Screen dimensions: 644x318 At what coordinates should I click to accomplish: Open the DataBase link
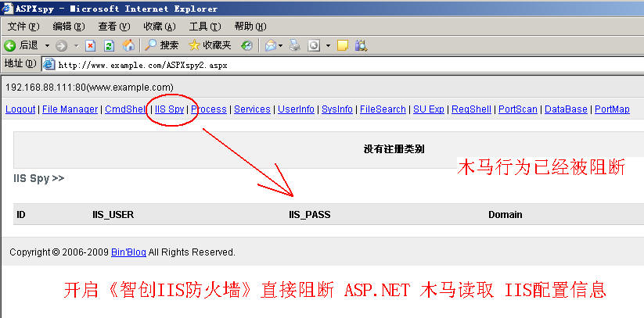coord(566,109)
